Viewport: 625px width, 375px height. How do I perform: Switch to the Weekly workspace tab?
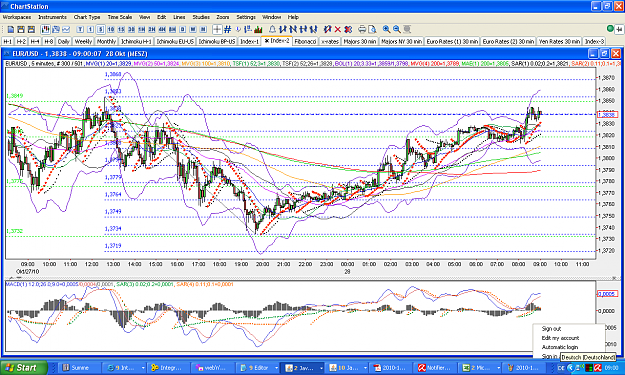[83, 41]
